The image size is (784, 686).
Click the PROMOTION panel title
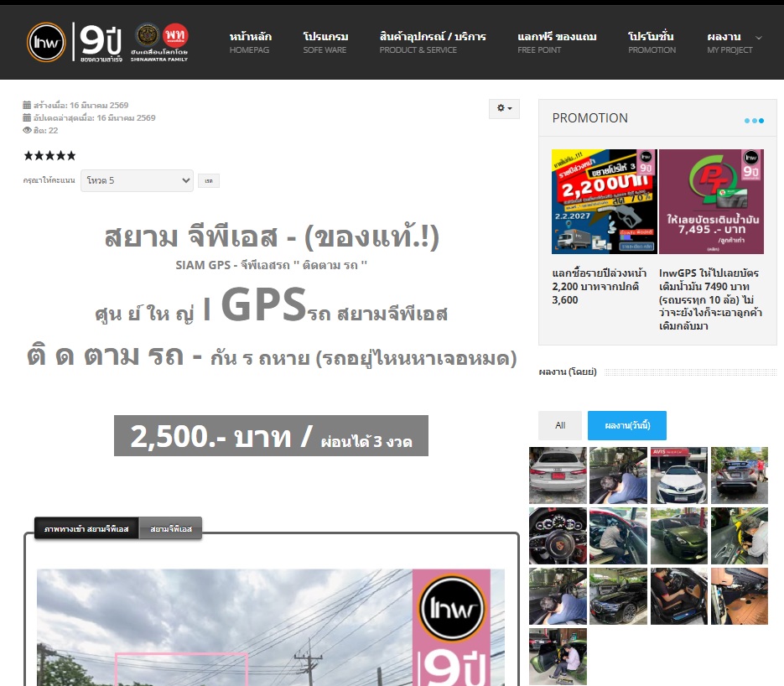pos(590,118)
